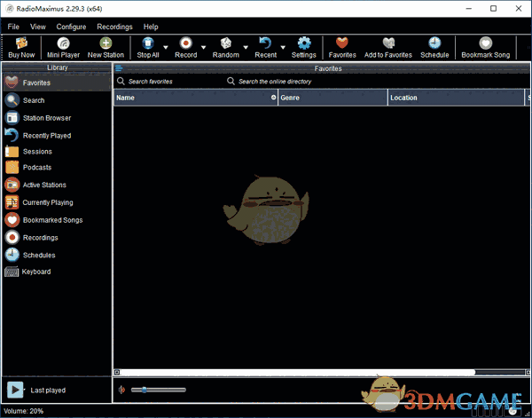Sort by the Genre column header
Viewport: 532px width, 418px height.
(x=332, y=98)
